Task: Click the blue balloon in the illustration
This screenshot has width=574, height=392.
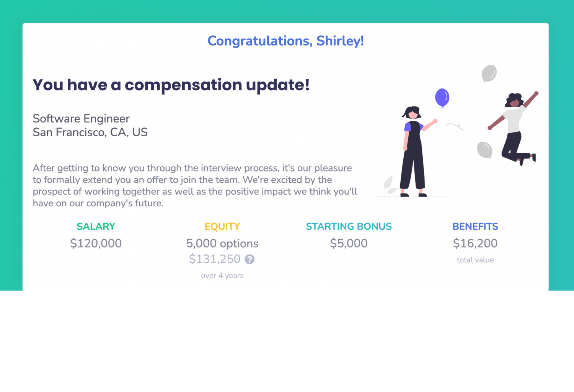Action: tap(442, 97)
